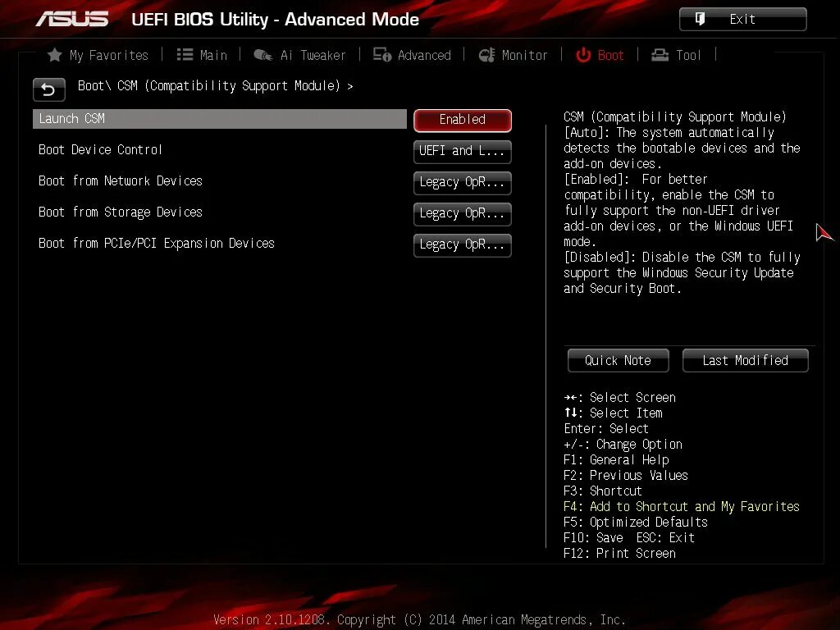Click the F4: Add to Shortcut hint
The width and height of the screenshot is (840, 630).
[682, 506]
